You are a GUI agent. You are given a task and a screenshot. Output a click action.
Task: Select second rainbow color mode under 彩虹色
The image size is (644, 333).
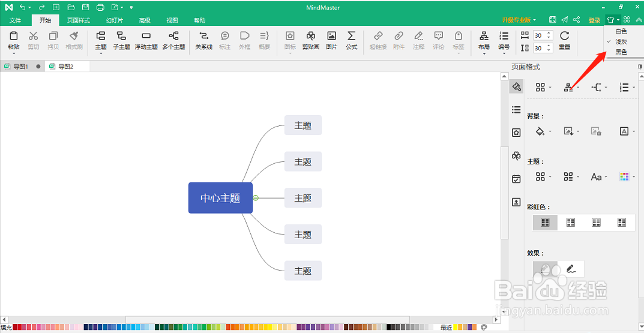[x=571, y=223]
